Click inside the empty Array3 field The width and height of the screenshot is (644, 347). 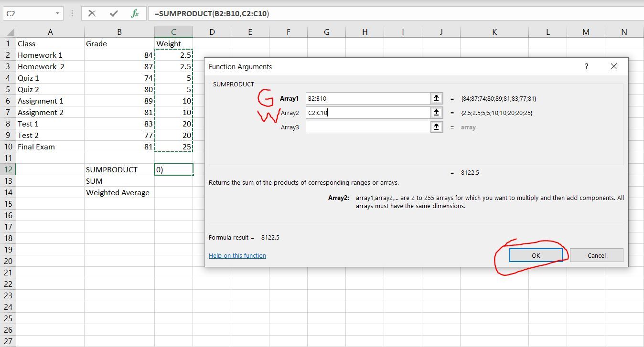click(368, 127)
